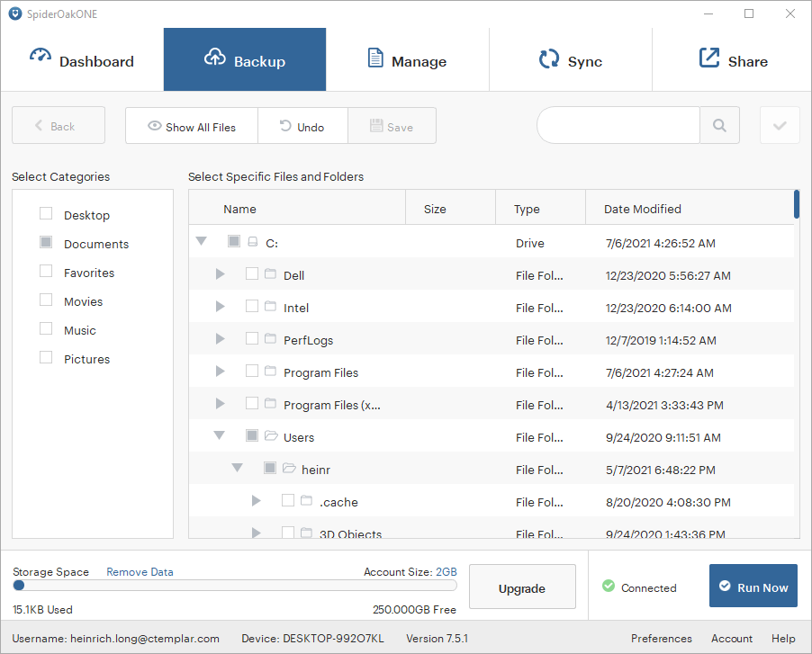Click the Backup cloud upload icon
Viewport: 812px width, 654px height.
(215, 57)
